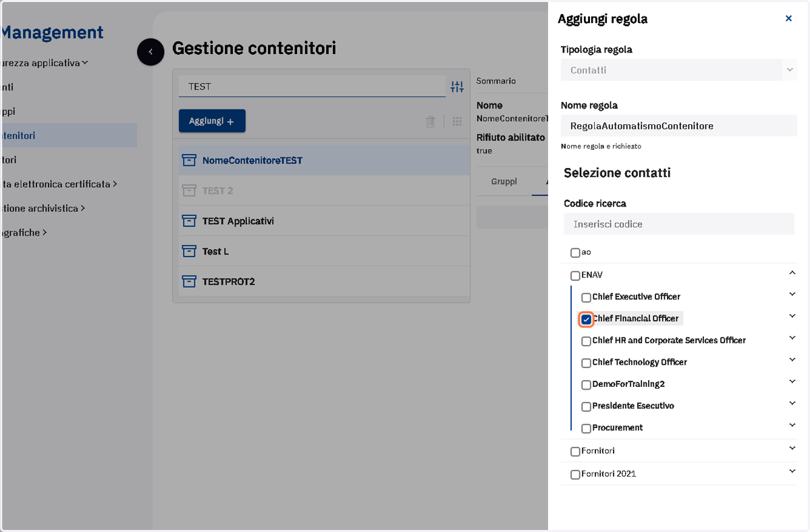Tick the Fornitori checkbox
The height and width of the screenshot is (532, 810).
click(575, 451)
